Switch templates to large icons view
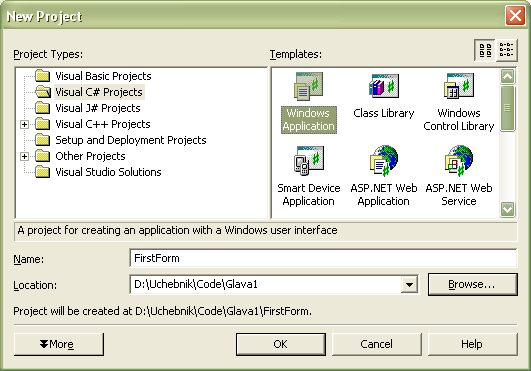531x371 pixels. click(x=485, y=50)
